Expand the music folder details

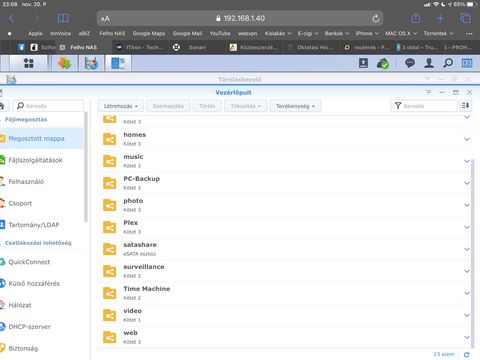467,161
